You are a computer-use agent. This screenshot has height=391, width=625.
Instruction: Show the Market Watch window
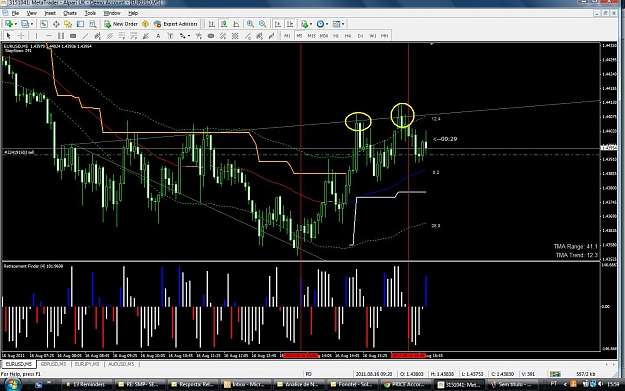(x=44, y=24)
